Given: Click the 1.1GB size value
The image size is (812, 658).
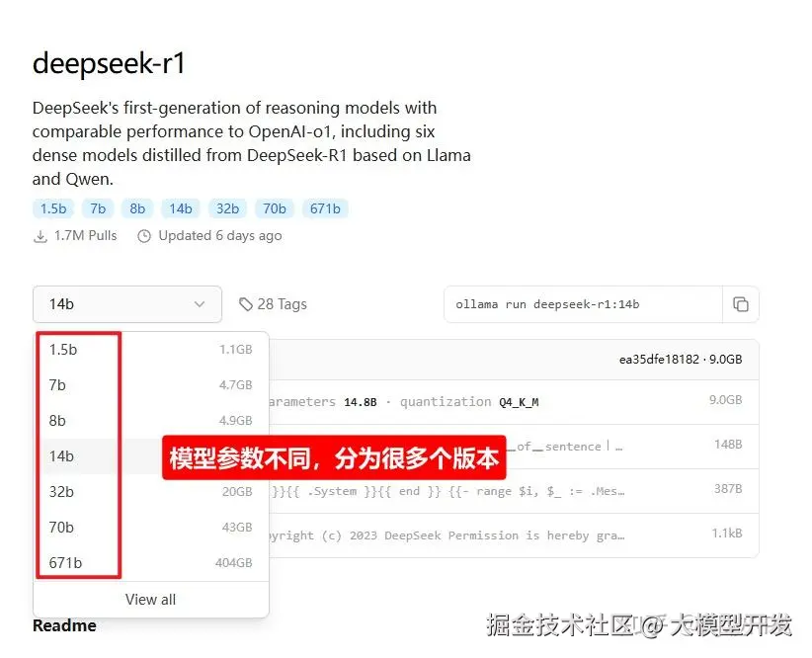Looking at the screenshot, I should point(236,350).
